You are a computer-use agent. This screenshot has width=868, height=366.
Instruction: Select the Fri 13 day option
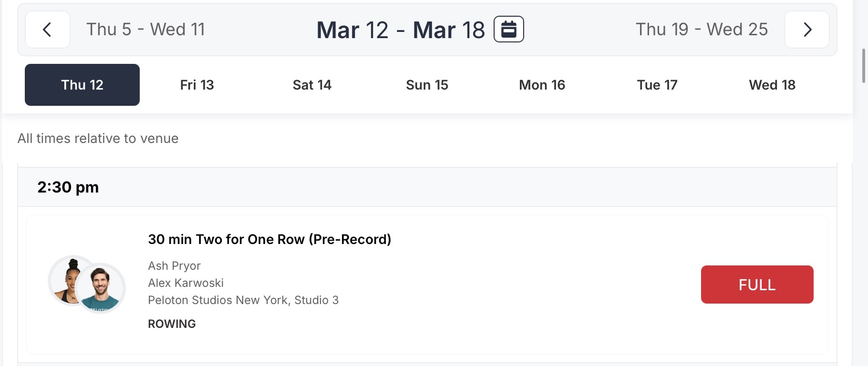point(196,85)
